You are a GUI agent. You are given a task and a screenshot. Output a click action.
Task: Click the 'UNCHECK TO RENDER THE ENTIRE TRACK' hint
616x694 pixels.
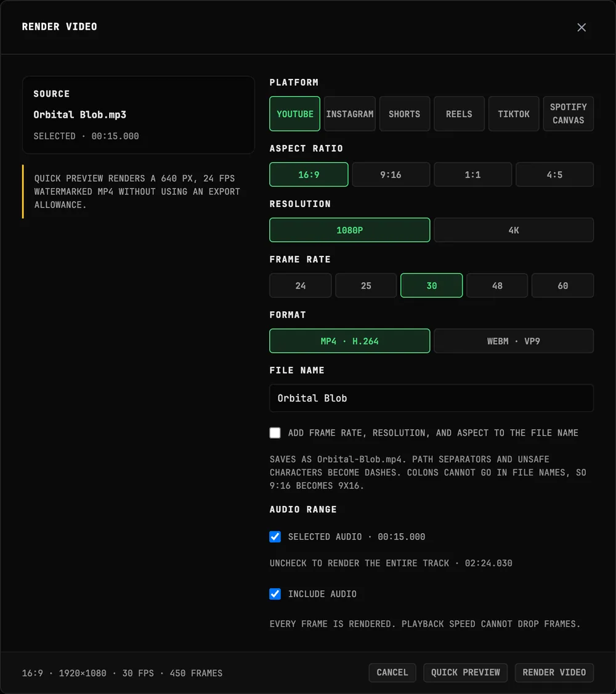click(391, 563)
